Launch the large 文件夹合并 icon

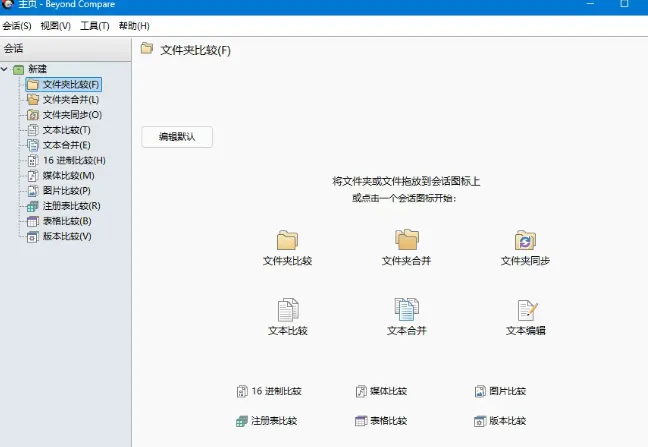(x=407, y=240)
